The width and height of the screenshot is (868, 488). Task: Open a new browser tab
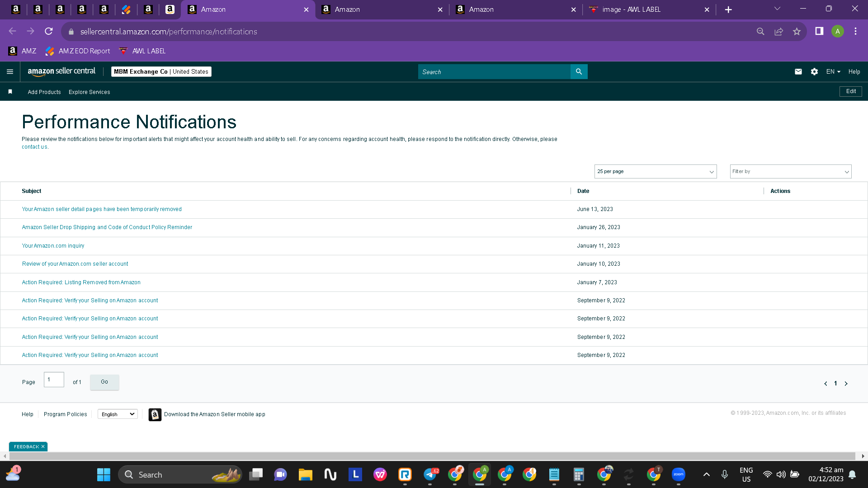(728, 9)
